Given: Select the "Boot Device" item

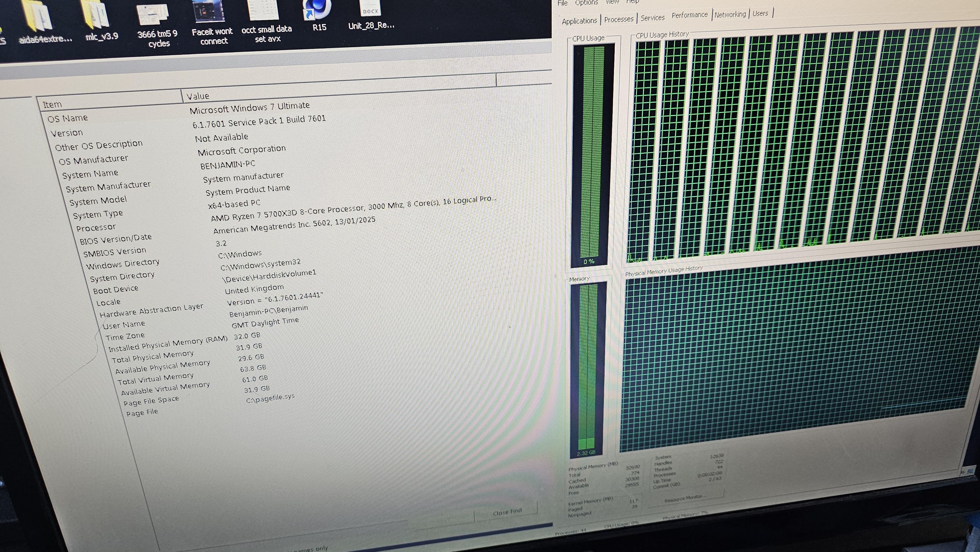Looking at the screenshot, I should pyautogui.click(x=116, y=289).
